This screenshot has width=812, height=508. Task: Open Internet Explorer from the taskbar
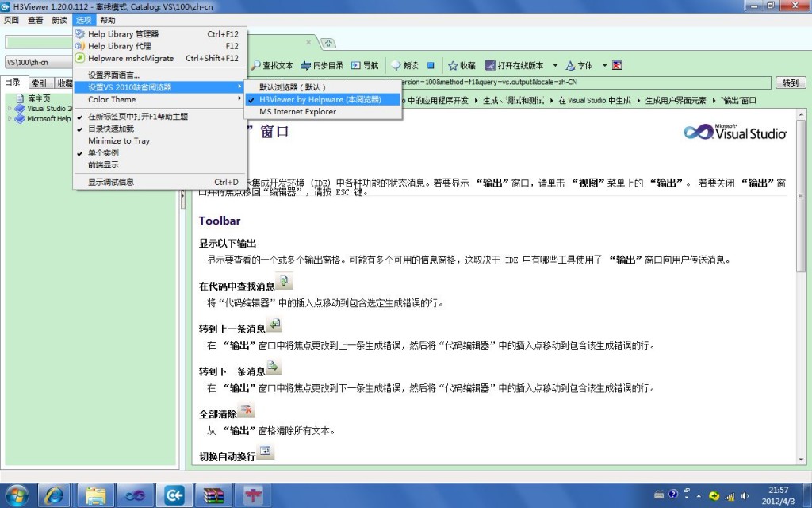[54, 495]
